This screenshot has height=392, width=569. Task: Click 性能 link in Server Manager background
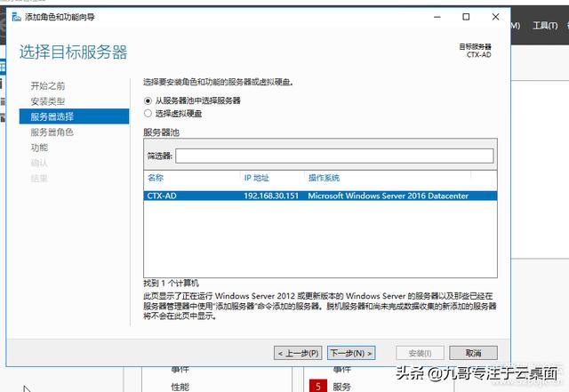[x=180, y=387]
